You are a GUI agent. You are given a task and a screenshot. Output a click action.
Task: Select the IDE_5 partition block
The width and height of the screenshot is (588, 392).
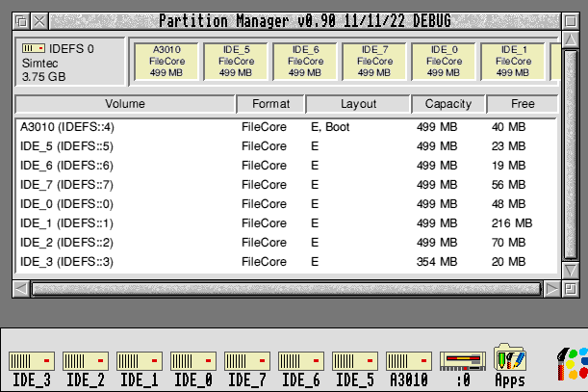pyautogui.click(x=236, y=62)
